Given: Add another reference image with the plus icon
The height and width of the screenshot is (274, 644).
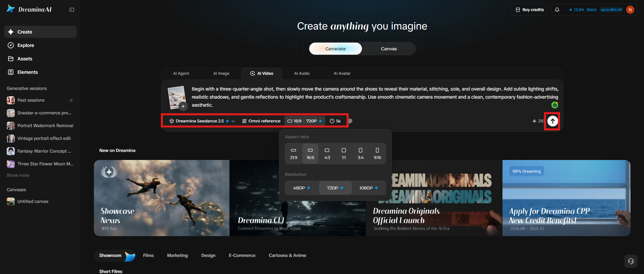Looking at the screenshot, I should click(183, 106).
